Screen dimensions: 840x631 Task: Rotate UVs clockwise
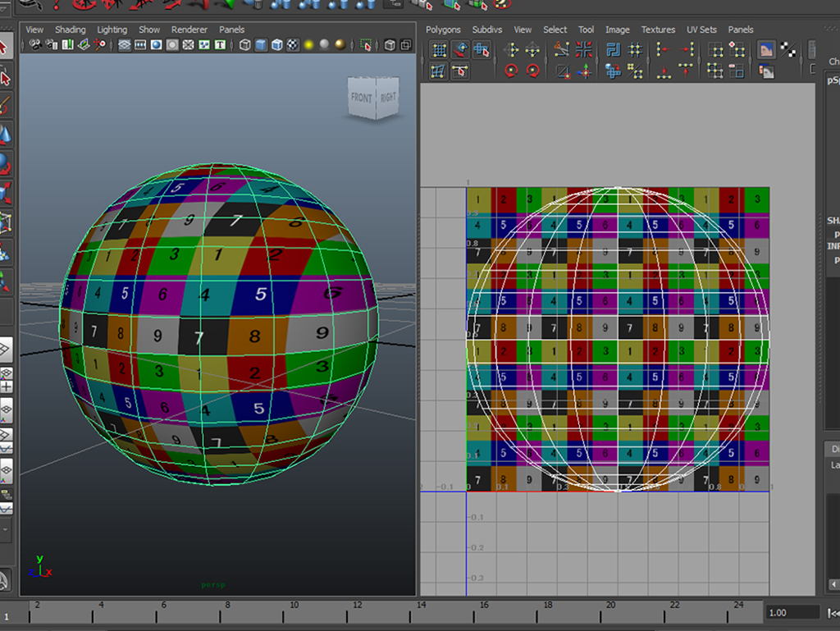pos(532,71)
